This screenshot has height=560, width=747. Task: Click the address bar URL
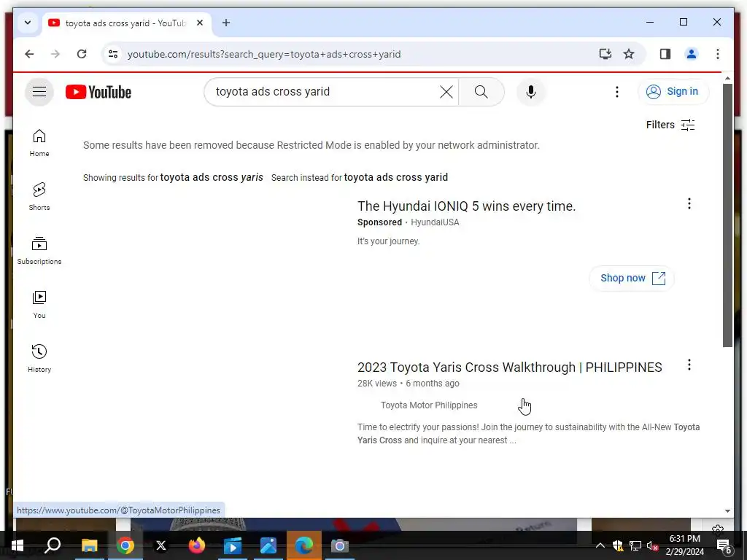[263, 54]
